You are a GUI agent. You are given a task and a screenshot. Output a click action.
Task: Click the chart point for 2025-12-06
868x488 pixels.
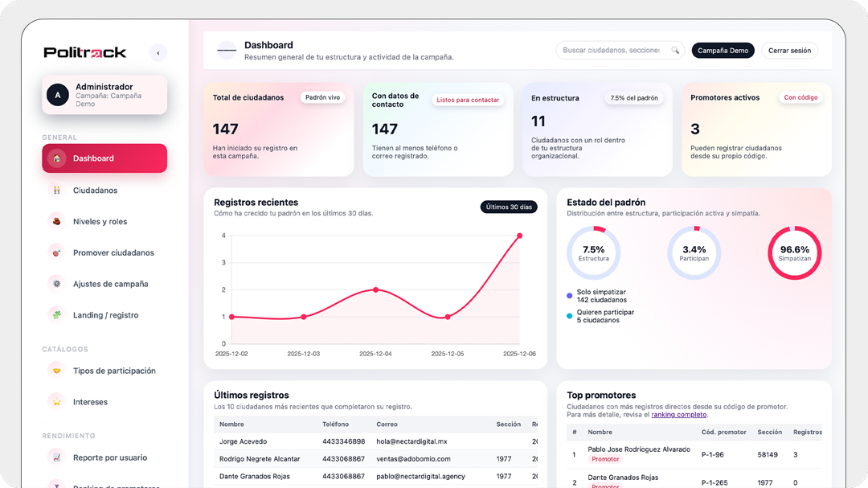520,236
